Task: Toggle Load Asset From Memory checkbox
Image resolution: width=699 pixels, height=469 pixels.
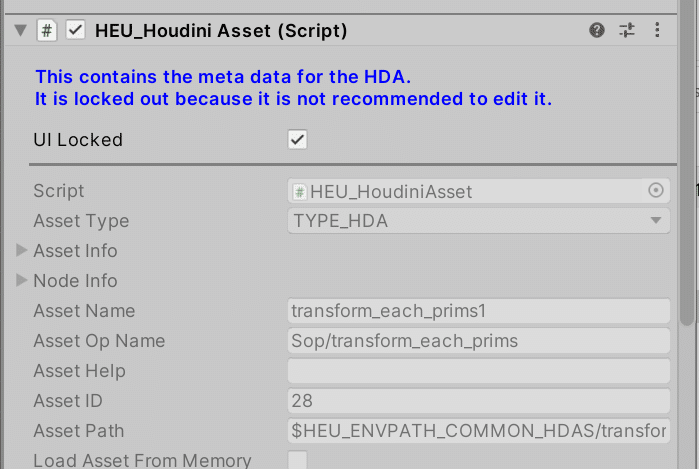Action: [x=297, y=460]
